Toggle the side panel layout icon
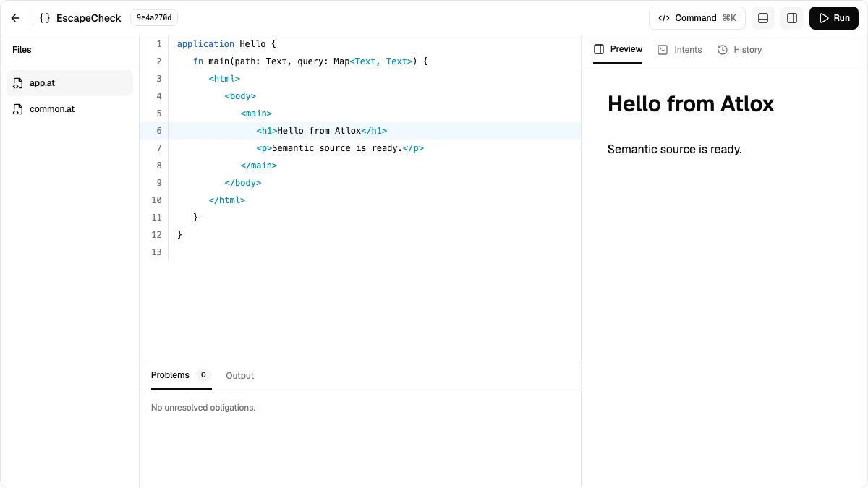Image resolution: width=868 pixels, height=488 pixels. [x=792, y=18]
